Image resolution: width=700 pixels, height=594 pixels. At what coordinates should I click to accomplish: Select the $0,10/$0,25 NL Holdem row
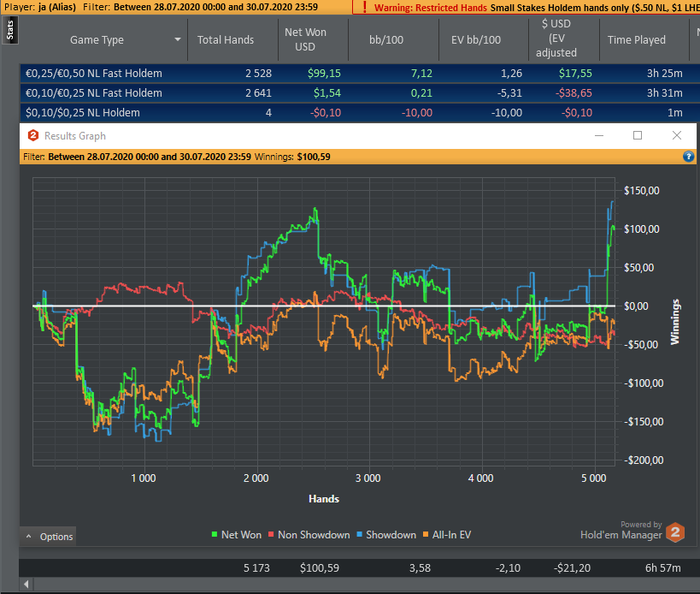(359, 112)
